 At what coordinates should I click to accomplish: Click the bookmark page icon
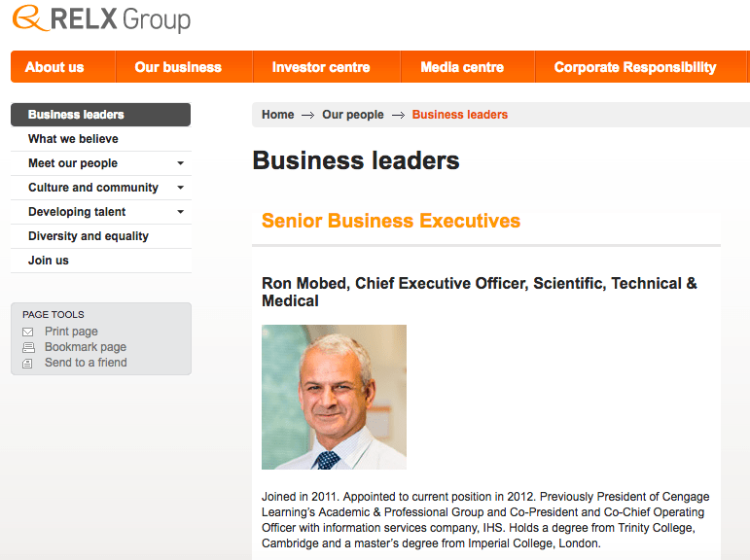pyautogui.click(x=27, y=347)
